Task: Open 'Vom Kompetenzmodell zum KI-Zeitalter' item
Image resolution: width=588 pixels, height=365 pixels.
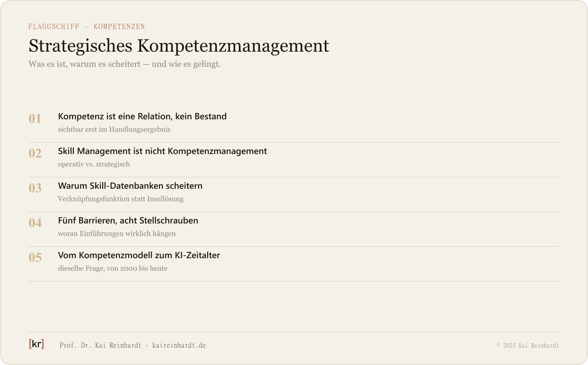Action: pyautogui.click(x=139, y=255)
